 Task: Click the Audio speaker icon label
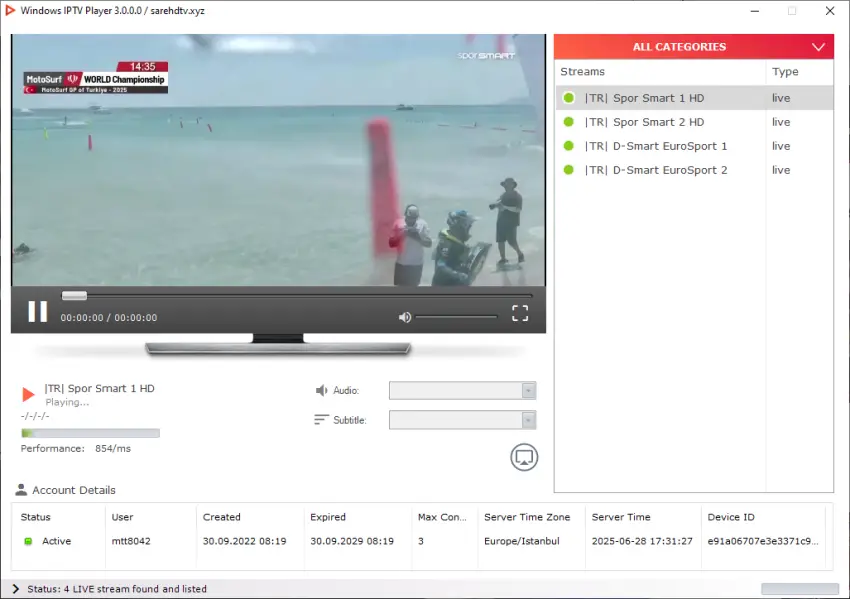(x=321, y=390)
